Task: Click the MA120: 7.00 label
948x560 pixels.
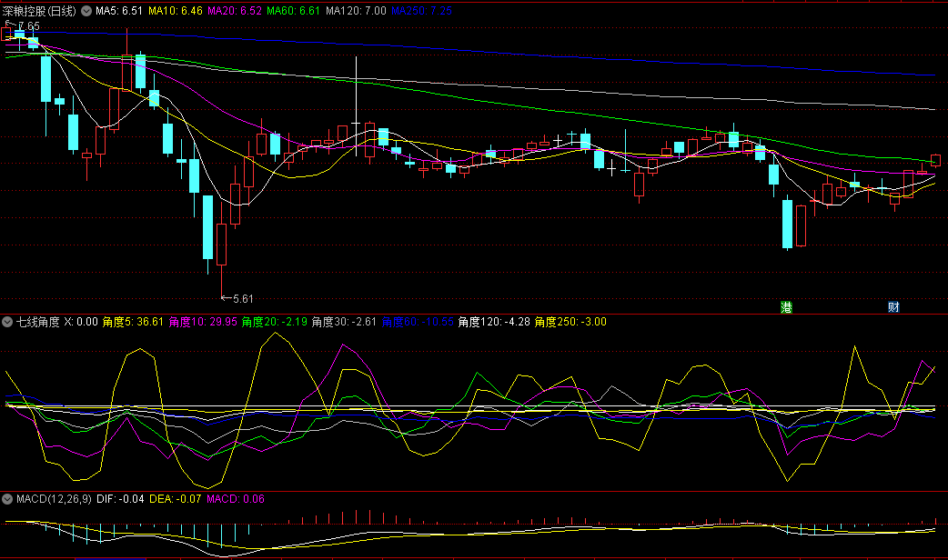Action: click(x=356, y=11)
